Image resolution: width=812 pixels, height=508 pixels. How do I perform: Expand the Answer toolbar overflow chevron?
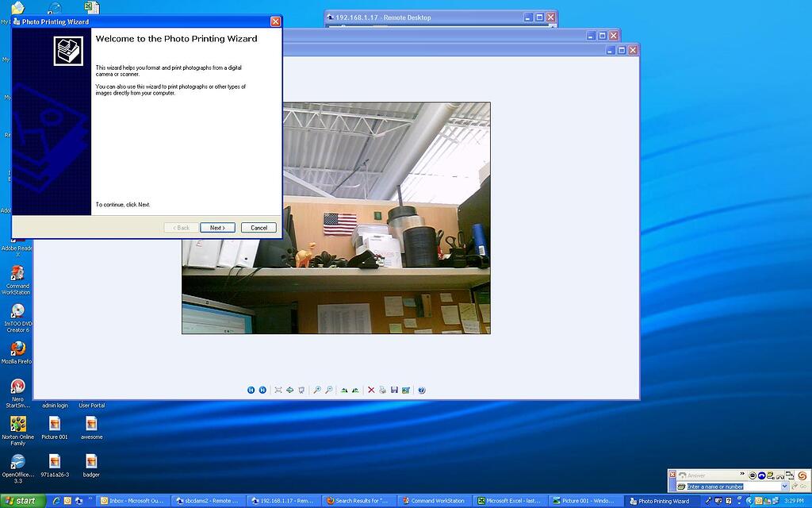pos(742,474)
